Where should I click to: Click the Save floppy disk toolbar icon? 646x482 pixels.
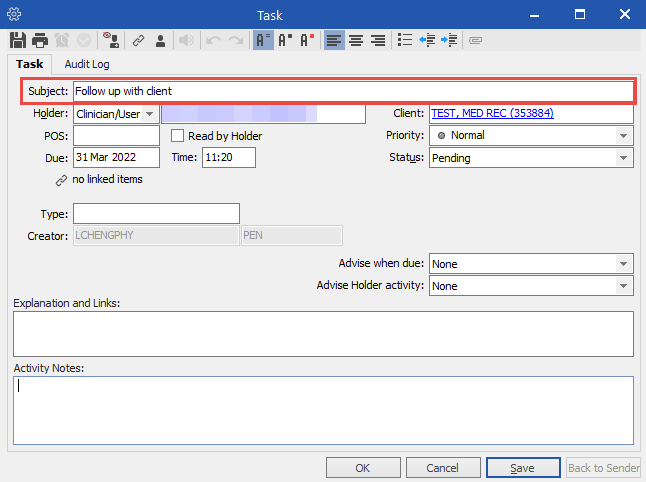click(x=18, y=41)
